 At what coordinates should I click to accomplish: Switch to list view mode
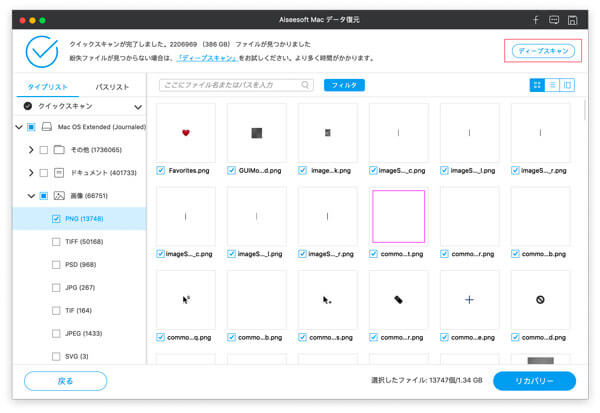552,86
